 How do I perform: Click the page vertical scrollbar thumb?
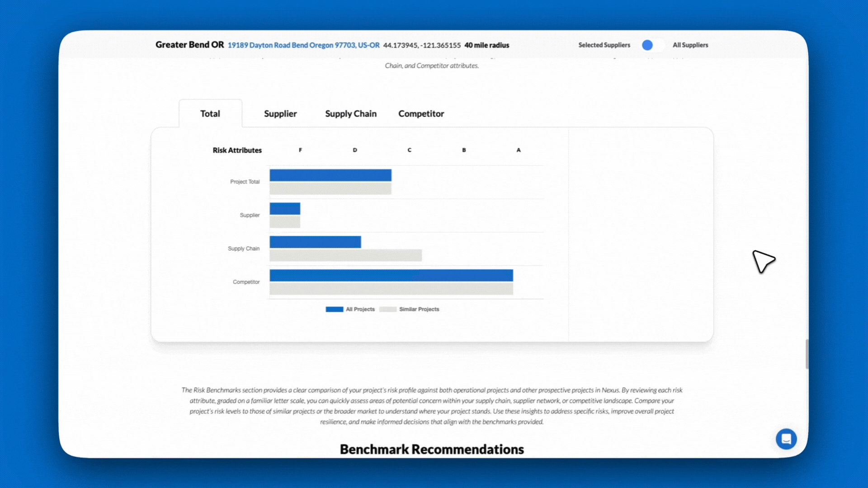(x=807, y=354)
